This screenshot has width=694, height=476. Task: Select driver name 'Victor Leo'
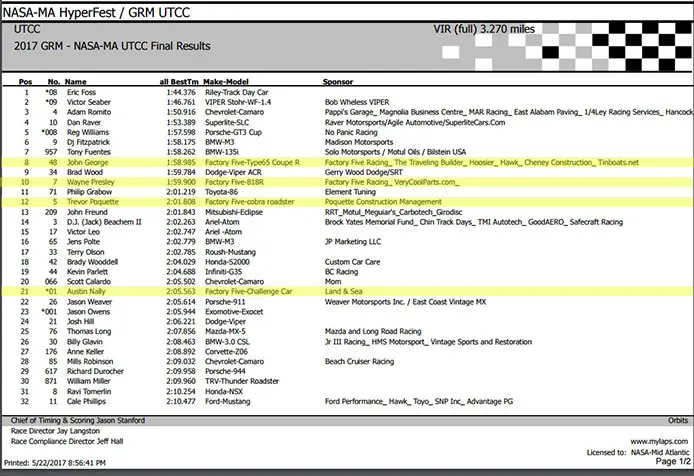pos(84,232)
